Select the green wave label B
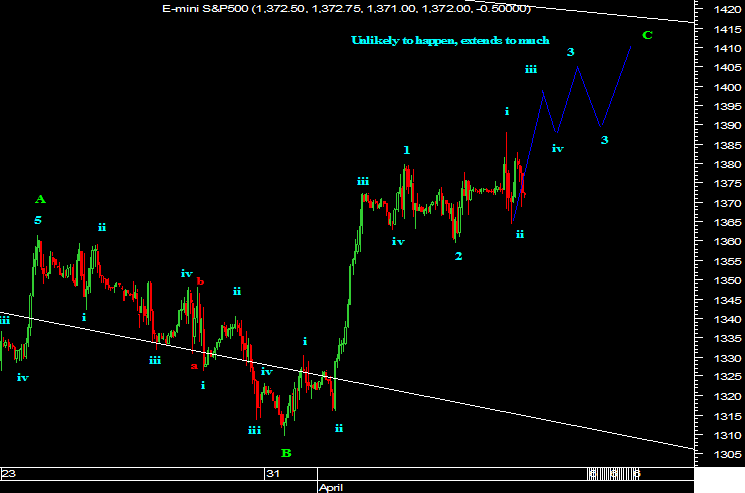 [x=286, y=453]
